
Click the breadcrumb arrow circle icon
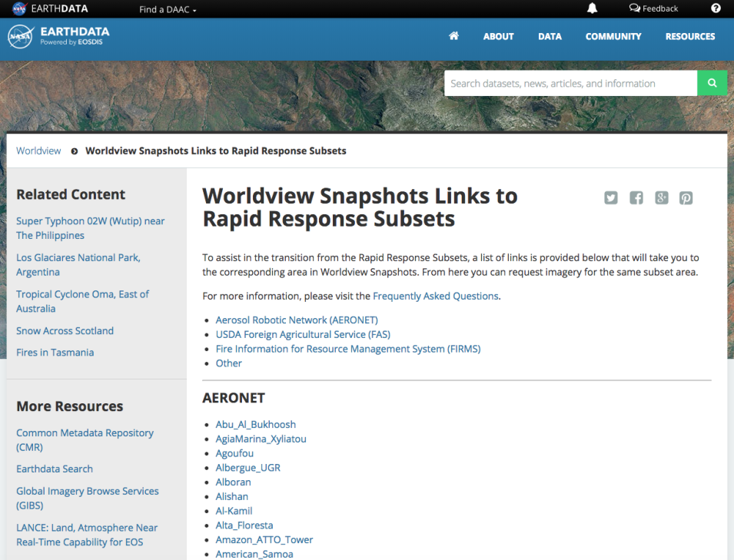(74, 151)
